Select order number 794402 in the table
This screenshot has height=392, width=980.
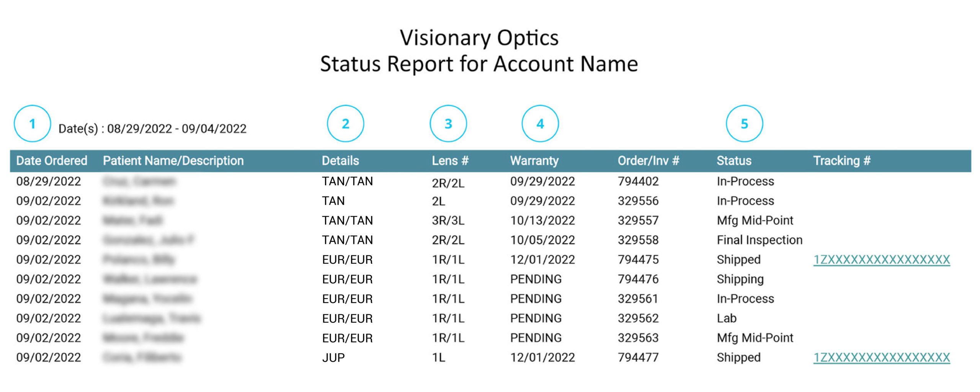638,181
